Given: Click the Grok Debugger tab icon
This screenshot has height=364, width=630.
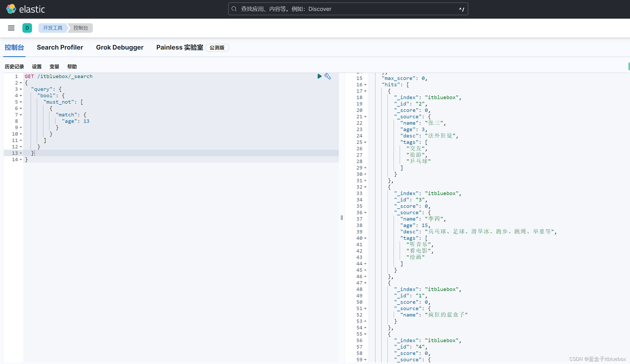Looking at the screenshot, I should coord(119,47).
